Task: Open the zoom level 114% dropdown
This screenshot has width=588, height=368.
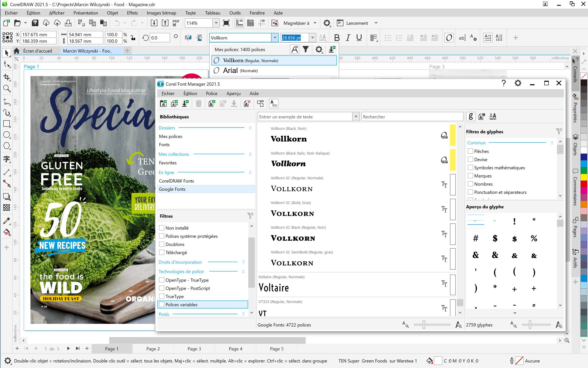Action: 216,23
